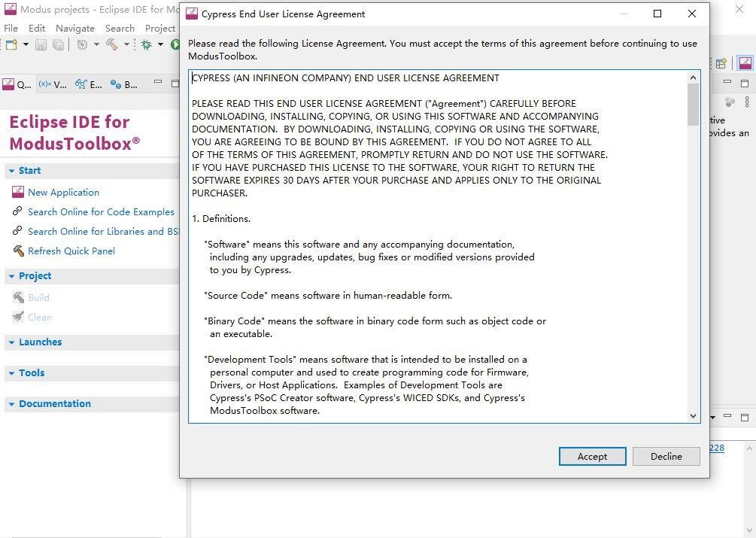Click the Eclipse window title bar icon
This screenshot has height=538, width=756.
[x=10, y=9]
